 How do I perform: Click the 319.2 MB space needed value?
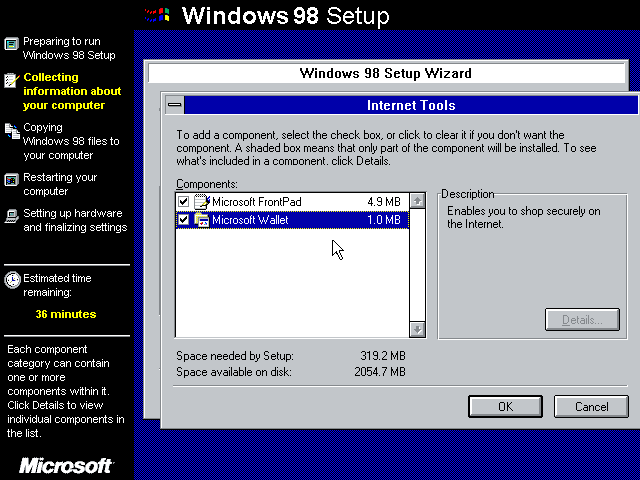tap(383, 356)
